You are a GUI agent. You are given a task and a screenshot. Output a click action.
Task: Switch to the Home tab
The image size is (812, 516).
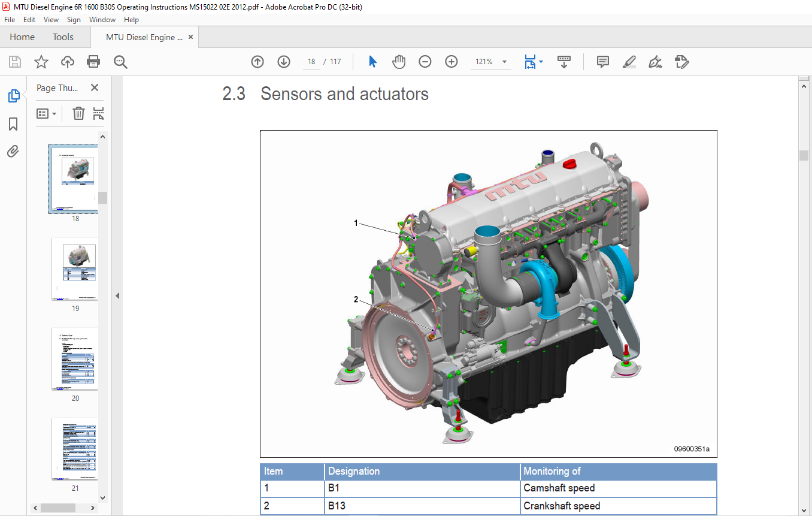point(22,37)
